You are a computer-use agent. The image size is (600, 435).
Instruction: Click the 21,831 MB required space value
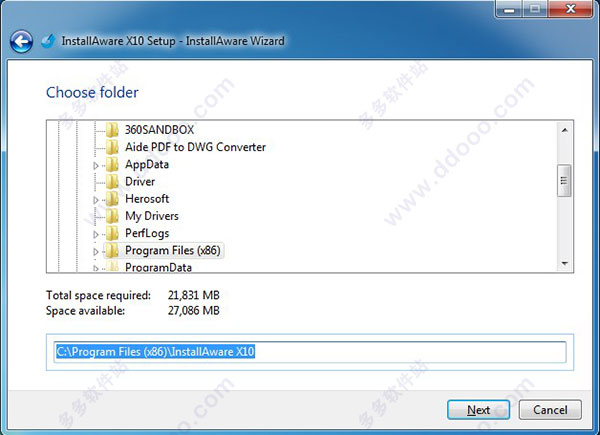coord(194,295)
